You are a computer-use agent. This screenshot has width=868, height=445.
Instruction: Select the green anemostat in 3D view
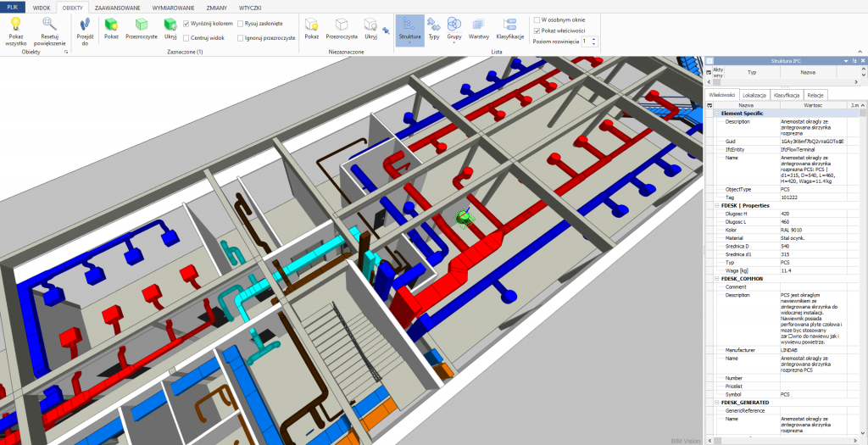(x=464, y=219)
